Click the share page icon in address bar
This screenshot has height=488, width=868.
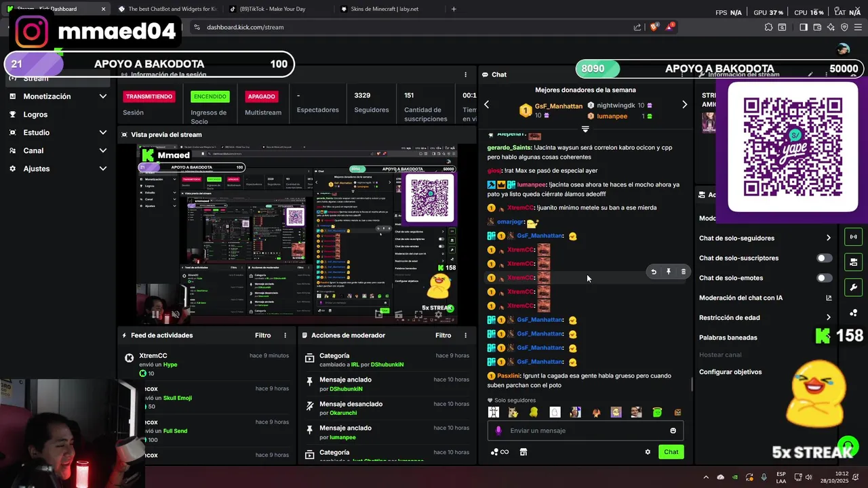point(637,27)
